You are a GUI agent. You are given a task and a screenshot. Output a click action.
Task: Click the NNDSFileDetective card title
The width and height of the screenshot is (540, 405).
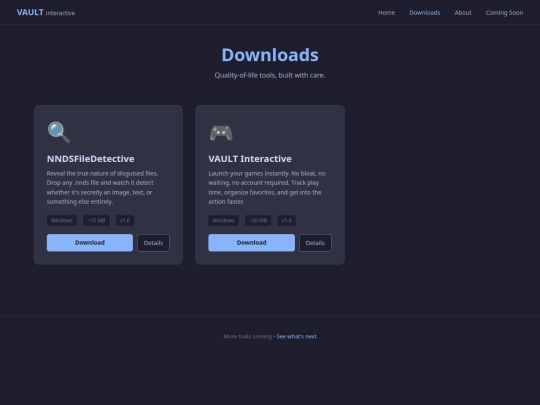click(x=91, y=159)
